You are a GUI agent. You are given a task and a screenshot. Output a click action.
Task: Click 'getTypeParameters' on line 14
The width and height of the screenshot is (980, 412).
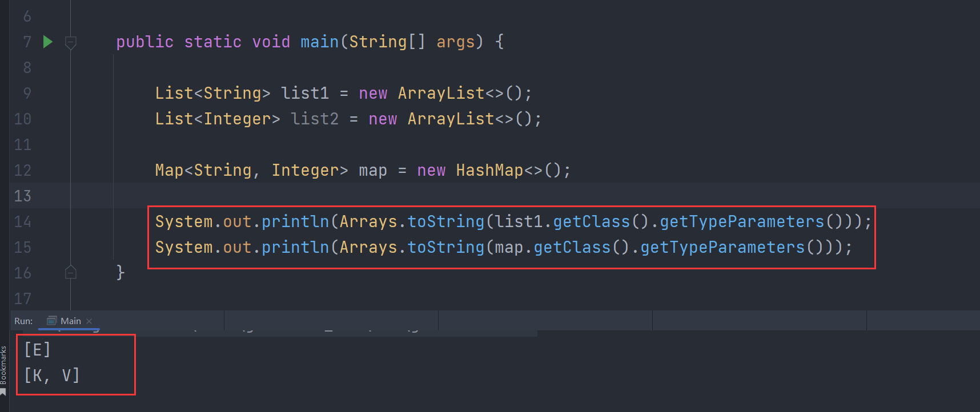pyautogui.click(x=742, y=221)
